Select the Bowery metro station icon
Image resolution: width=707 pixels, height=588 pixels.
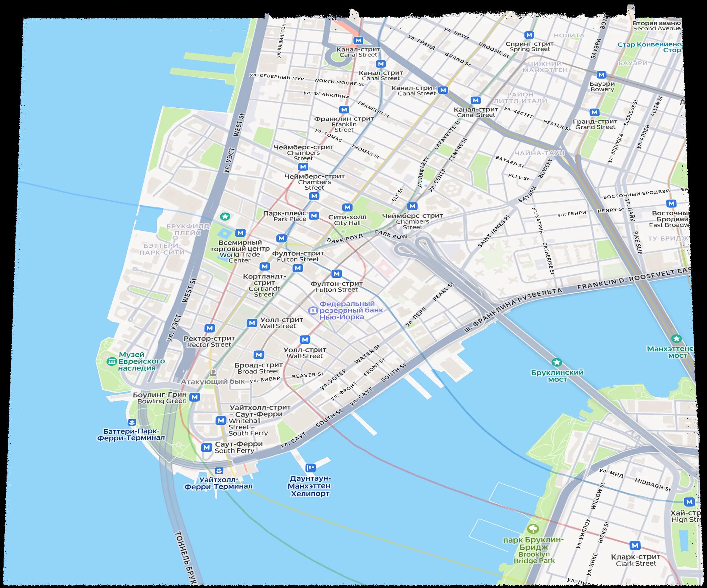tap(601, 75)
